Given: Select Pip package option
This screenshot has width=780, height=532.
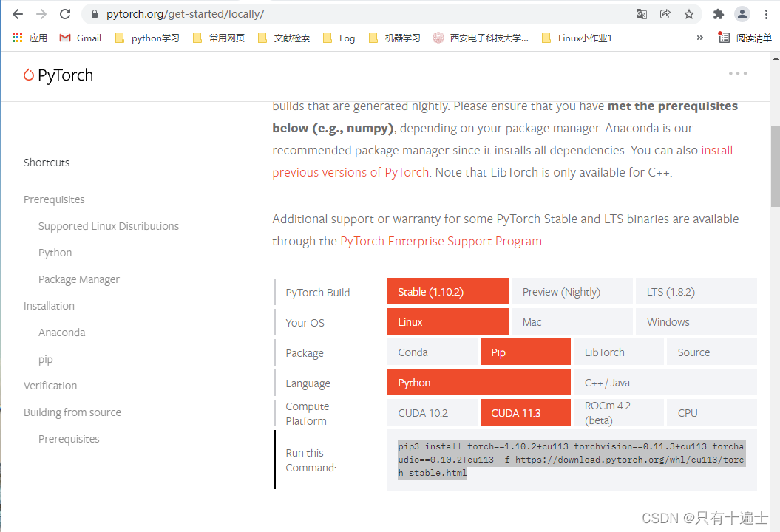Looking at the screenshot, I should pyautogui.click(x=526, y=352).
